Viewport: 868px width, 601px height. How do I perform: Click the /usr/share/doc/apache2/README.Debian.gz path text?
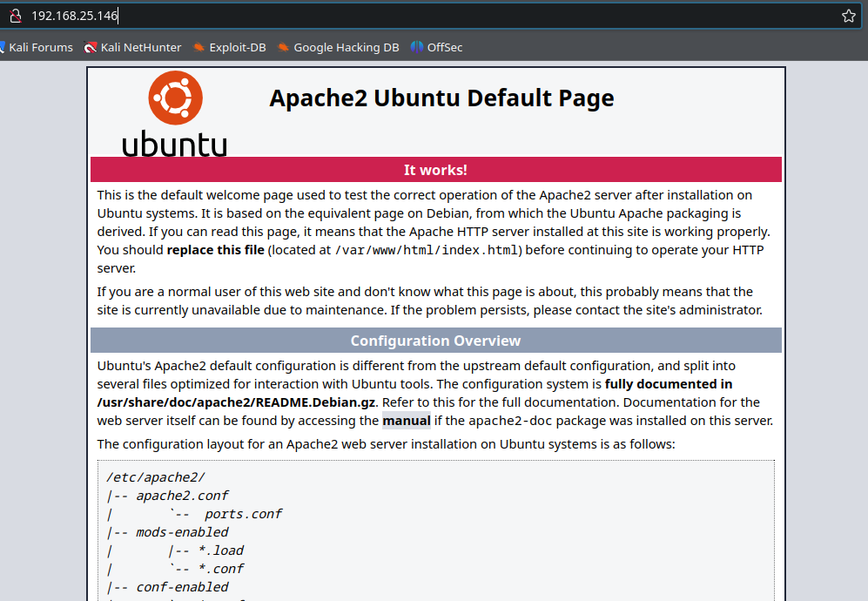tap(237, 402)
